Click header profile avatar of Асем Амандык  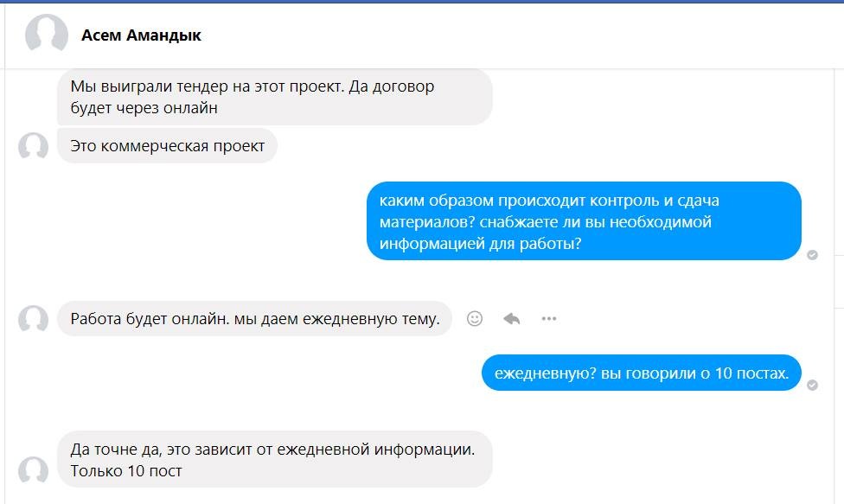pyautogui.click(x=47, y=34)
